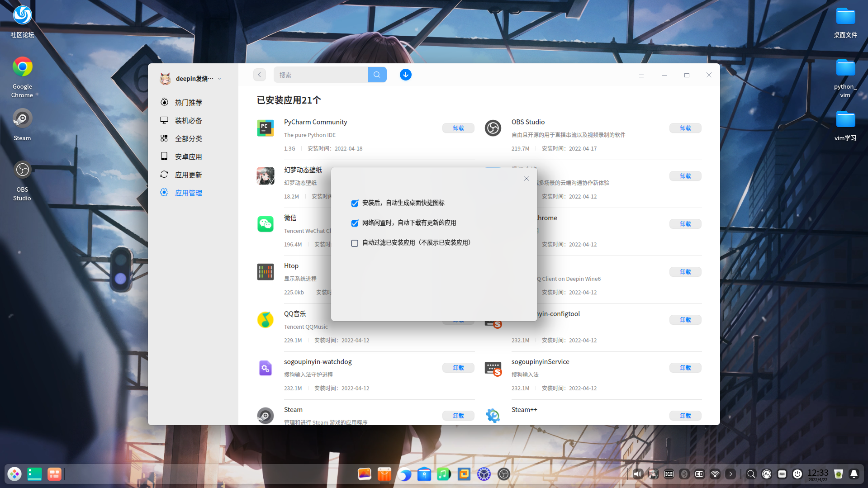
Task: Click the sogoupinyin-watchdog app icon
Action: [x=266, y=368]
